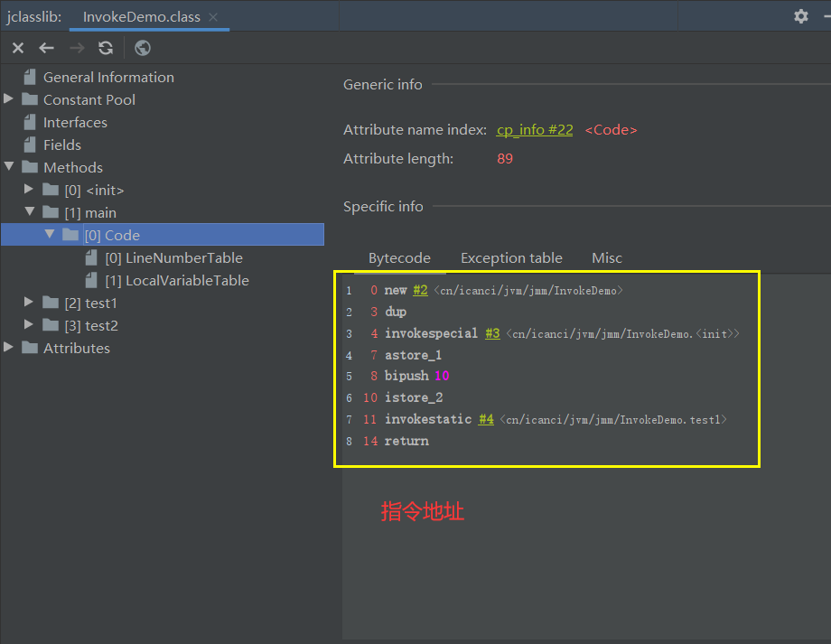Click Attributes folder icon
Viewport: 831px width, 644px height.
(x=30, y=347)
